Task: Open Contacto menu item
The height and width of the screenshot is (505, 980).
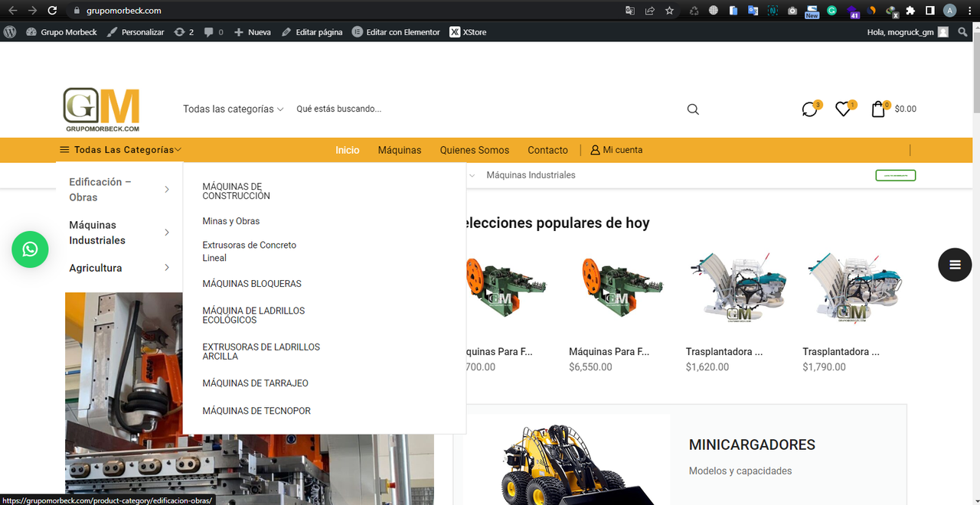Action: pyautogui.click(x=548, y=150)
